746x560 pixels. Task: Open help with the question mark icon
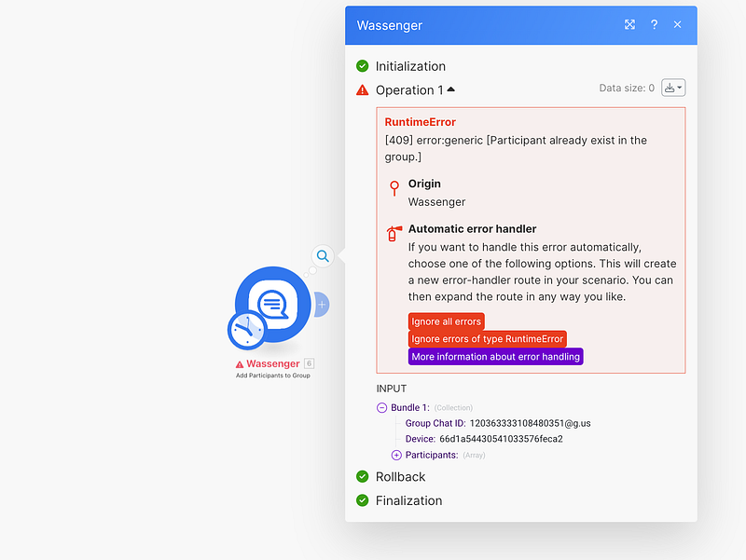(x=655, y=25)
